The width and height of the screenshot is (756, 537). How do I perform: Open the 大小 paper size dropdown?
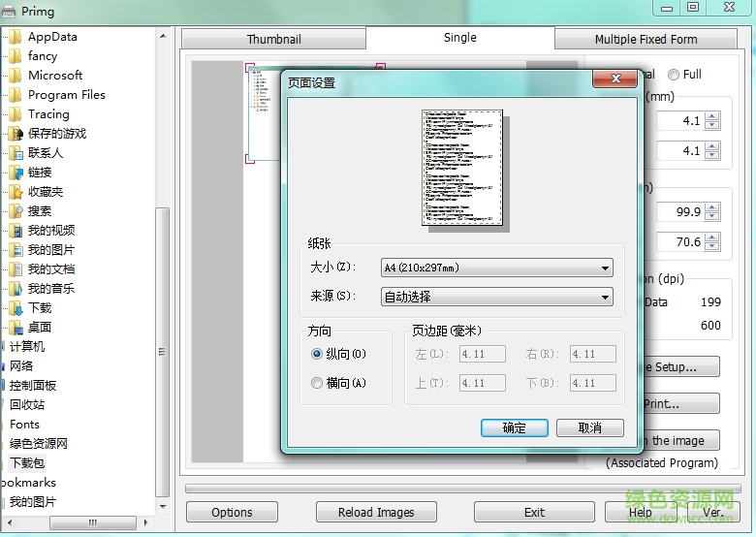point(496,268)
